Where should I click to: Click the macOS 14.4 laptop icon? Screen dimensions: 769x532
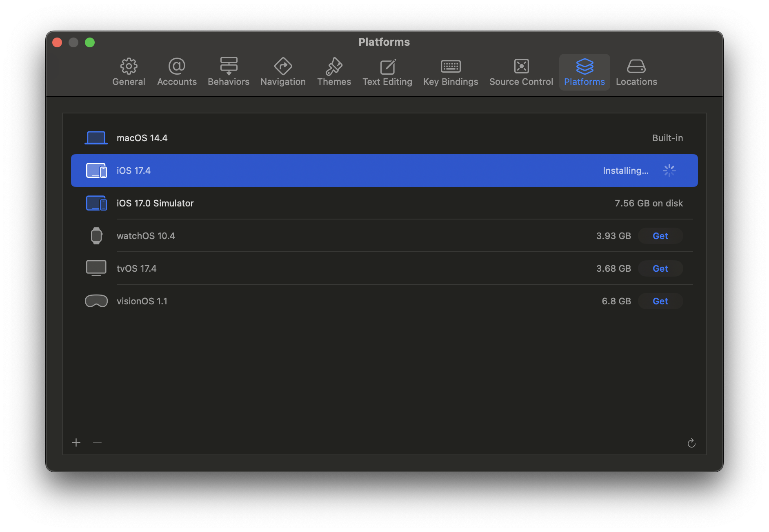(x=96, y=138)
